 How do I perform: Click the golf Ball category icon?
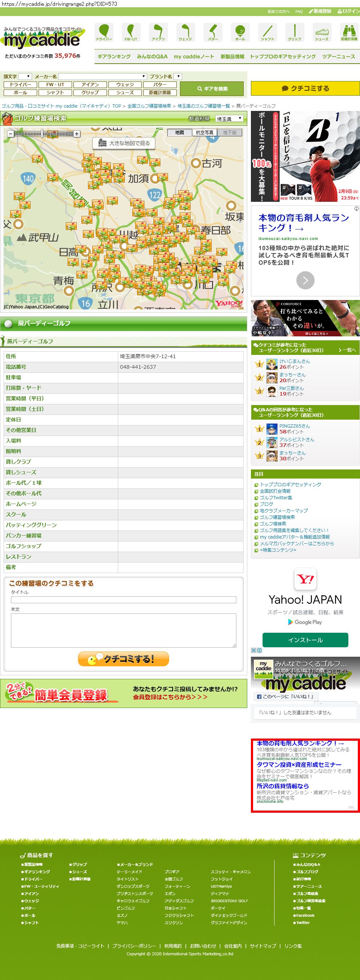click(240, 32)
